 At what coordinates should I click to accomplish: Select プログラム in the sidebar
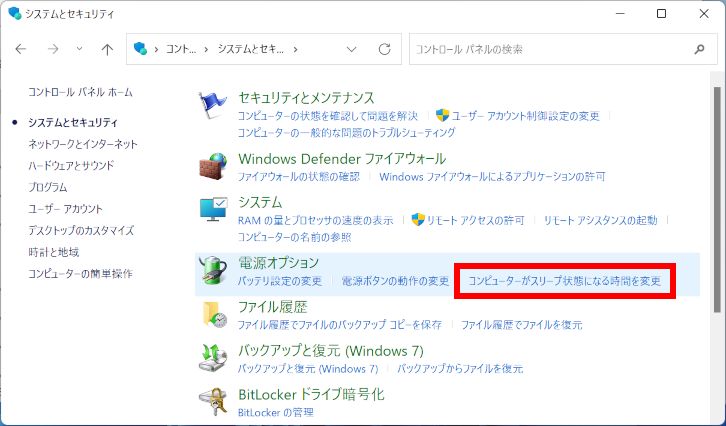[x=48, y=188]
